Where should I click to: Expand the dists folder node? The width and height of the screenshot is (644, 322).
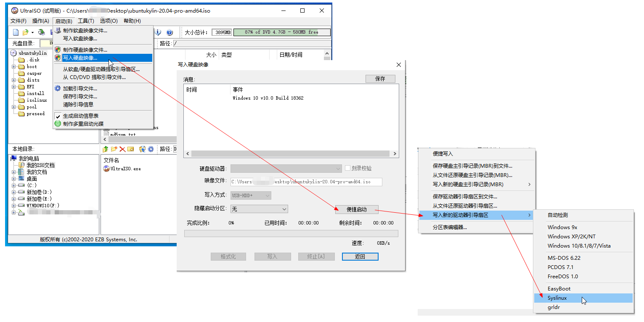point(14,80)
